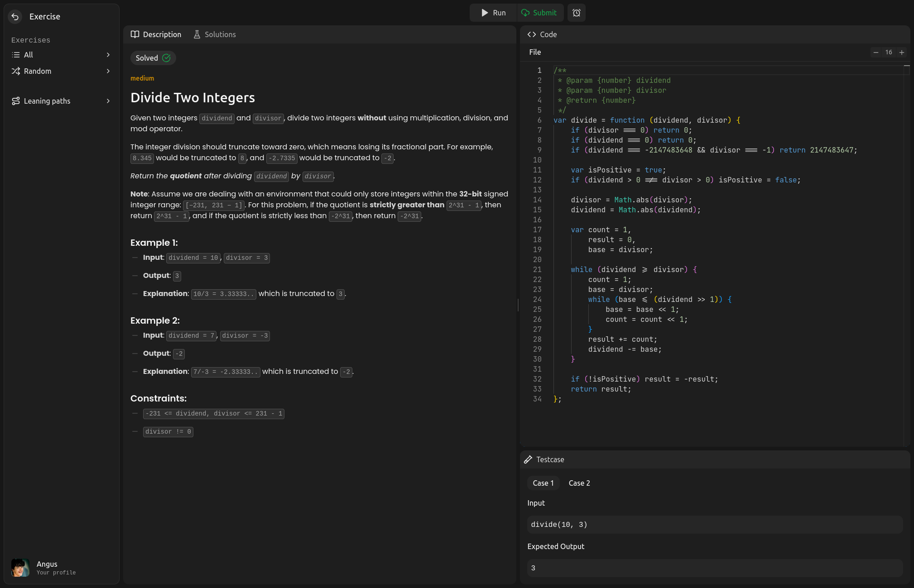The image size is (914, 588).
Task: Click the panel divider handle between description and code
Action: pos(518,305)
